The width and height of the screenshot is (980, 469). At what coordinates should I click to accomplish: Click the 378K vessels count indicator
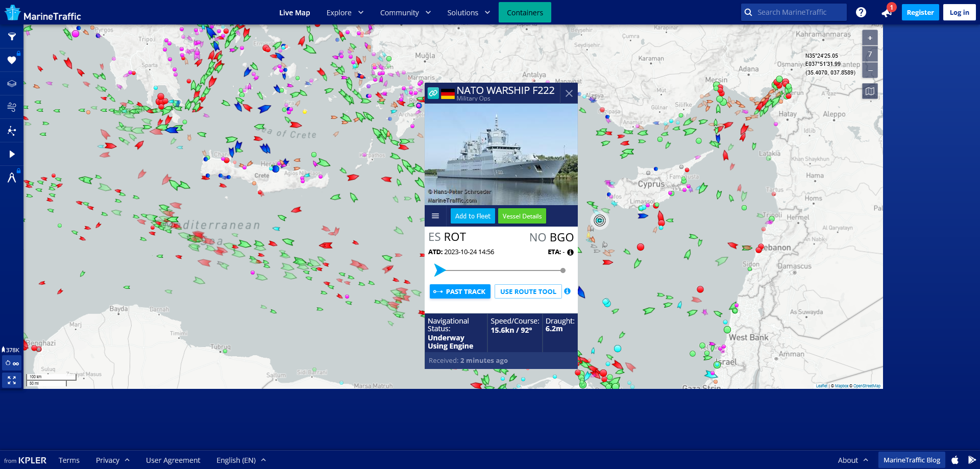[x=11, y=350]
